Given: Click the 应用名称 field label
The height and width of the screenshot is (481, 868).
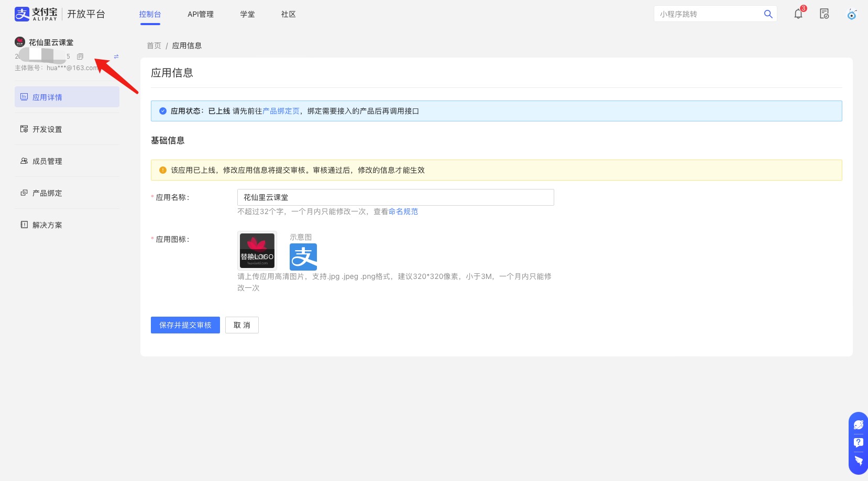Looking at the screenshot, I should [x=172, y=197].
